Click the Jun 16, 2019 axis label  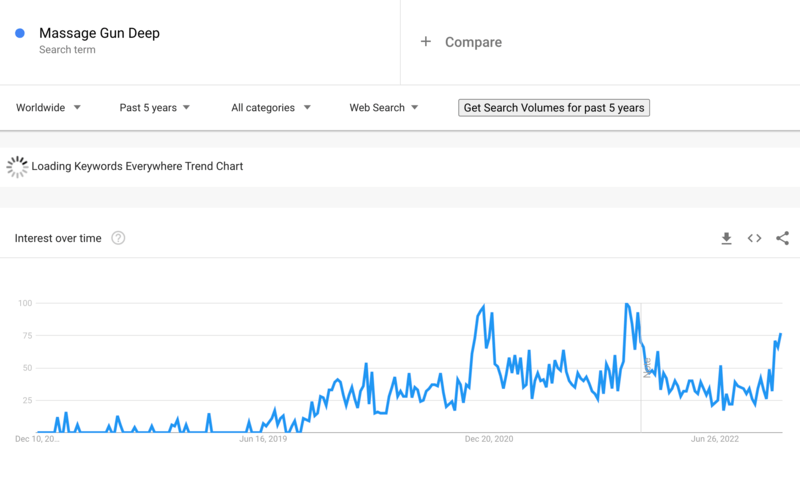[x=264, y=438]
